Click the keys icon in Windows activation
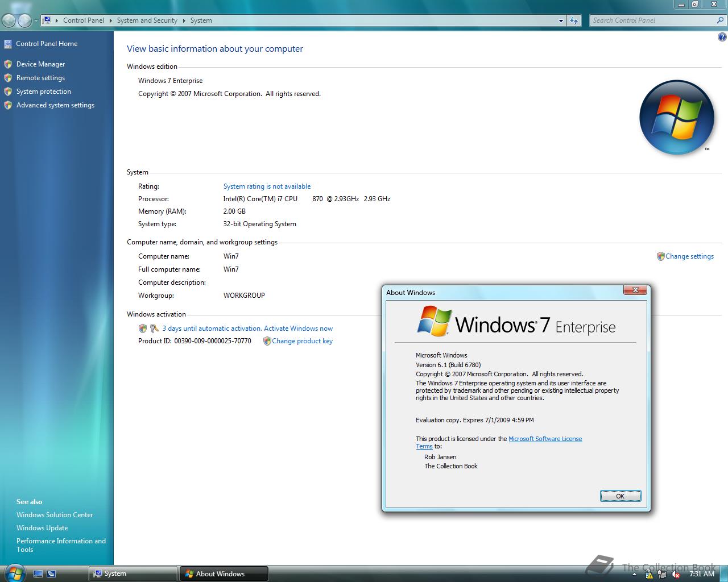 [x=154, y=329]
